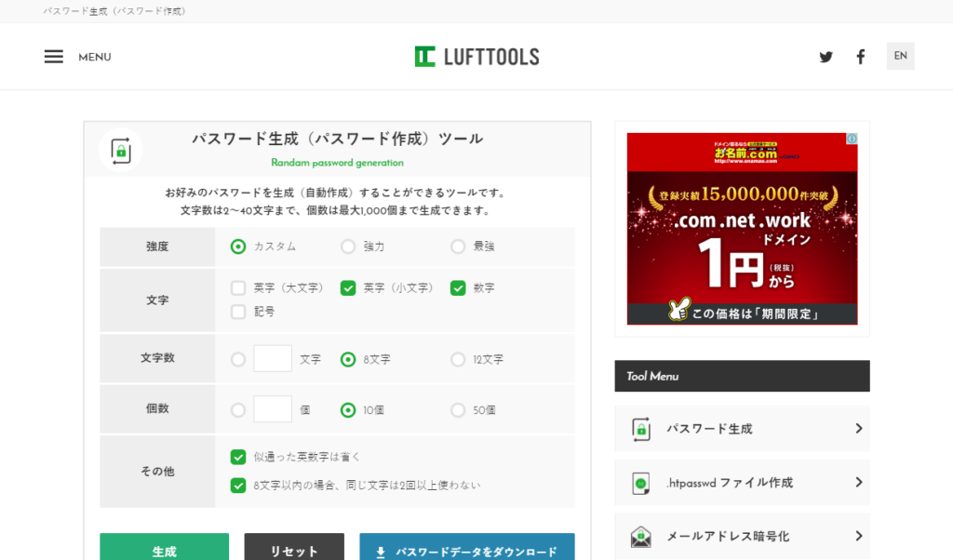This screenshot has width=953, height=560.
Task: Expand .htpasswd ファイル作成 chevron arrow
Action: pyautogui.click(x=859, y=482)
